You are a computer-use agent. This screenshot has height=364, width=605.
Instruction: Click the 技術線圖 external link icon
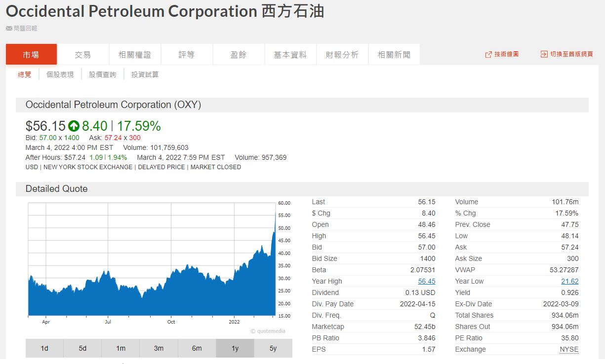[488, 54]
